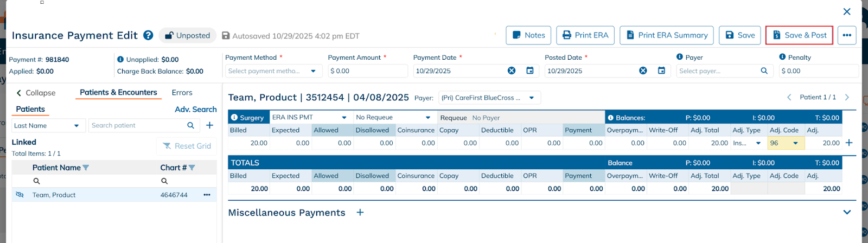Open more options ellipsis menu
This screenshot has width=868, height=243.
(846, 35)
